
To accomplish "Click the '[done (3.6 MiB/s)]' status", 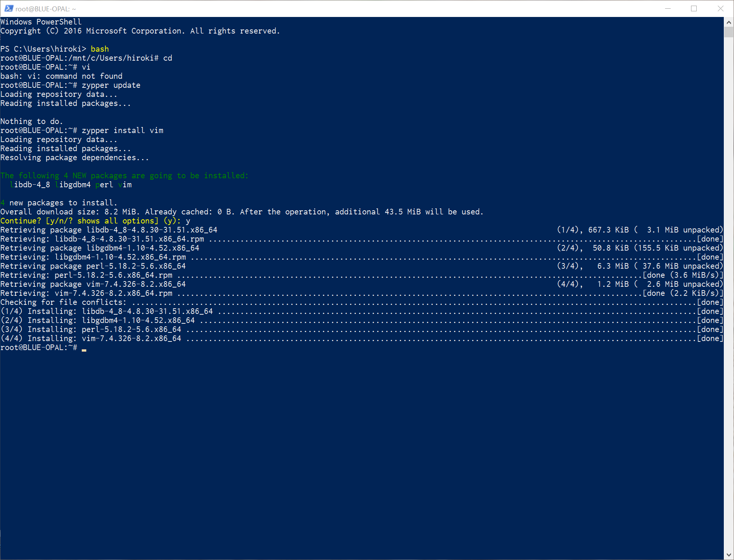I will [683, 275].
